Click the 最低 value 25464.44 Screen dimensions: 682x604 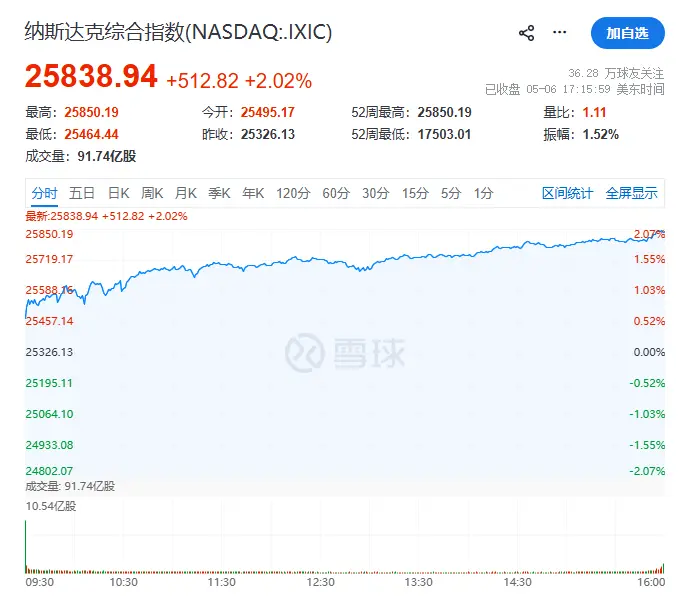(x=91, y=134)
